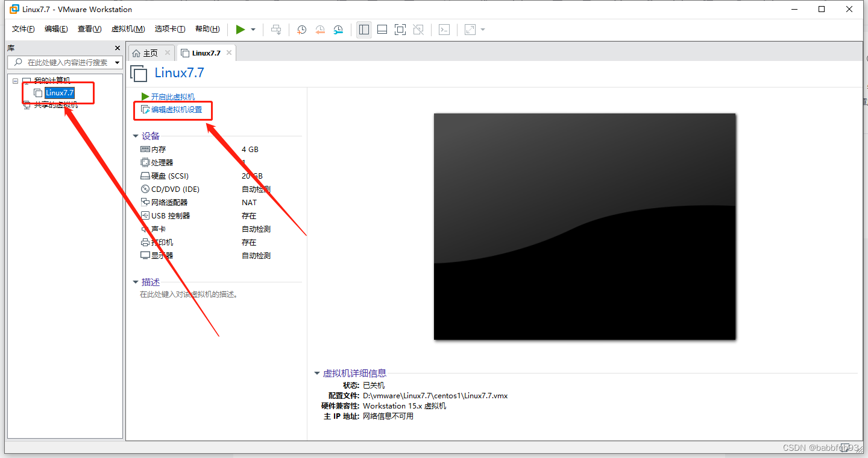Click the enter full screen icon
The width and height of the screenshot is (868, 458).
[400, 29]
